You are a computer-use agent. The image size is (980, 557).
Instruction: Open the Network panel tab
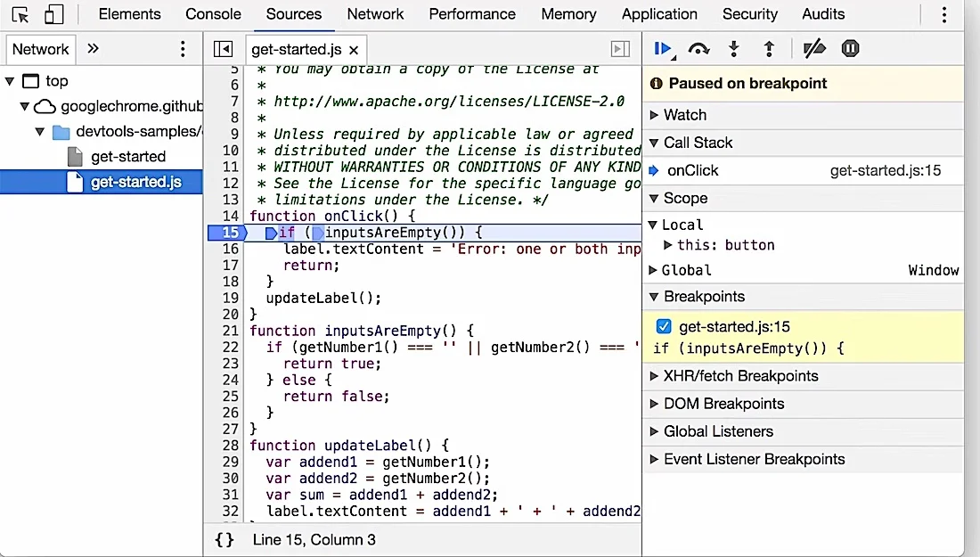click(x=375, y=13)
